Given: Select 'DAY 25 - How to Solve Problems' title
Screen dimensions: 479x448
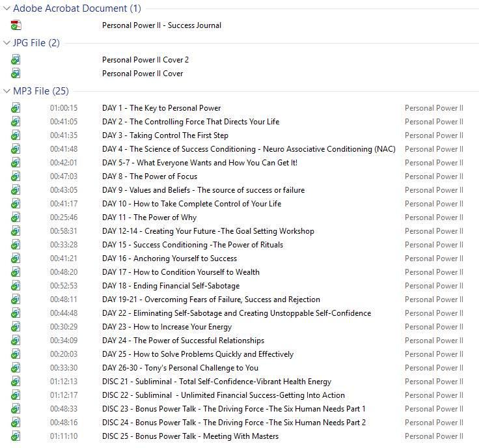Looking at the screenshot, I should click(198, 354).
